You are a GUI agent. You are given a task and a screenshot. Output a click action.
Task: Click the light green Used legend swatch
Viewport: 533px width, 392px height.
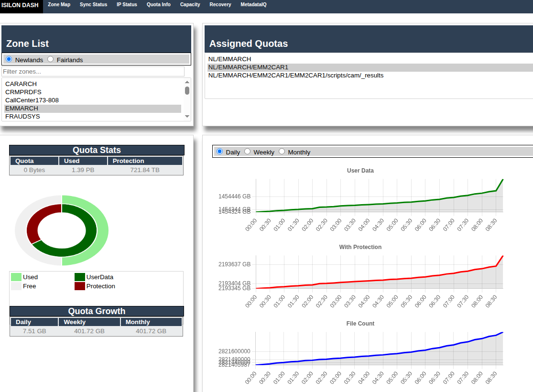point(16,277)
